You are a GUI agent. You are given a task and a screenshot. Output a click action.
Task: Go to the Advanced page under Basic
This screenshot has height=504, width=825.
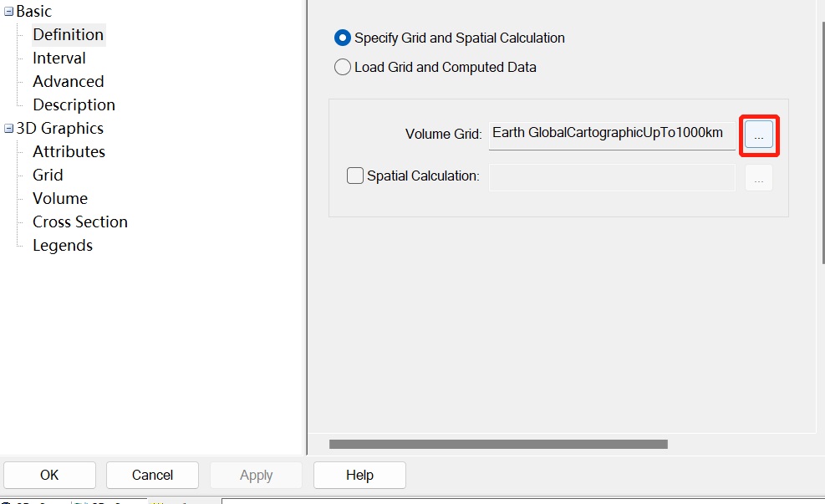(68, 81)
